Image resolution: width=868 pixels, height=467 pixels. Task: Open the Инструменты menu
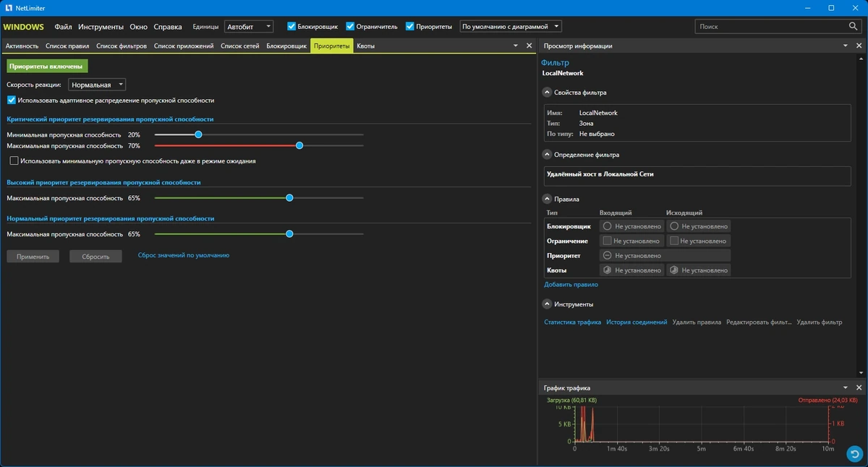(x=101, y=26)
